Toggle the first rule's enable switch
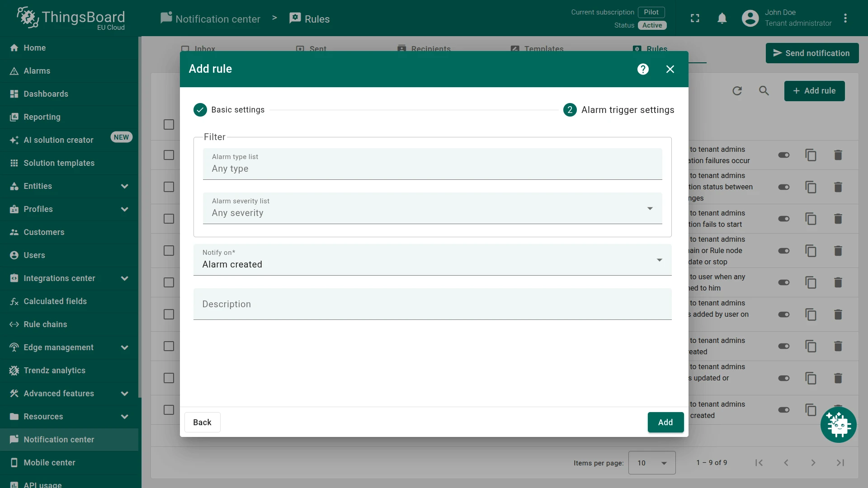868x488 pixels. click(x=783, y=155)
